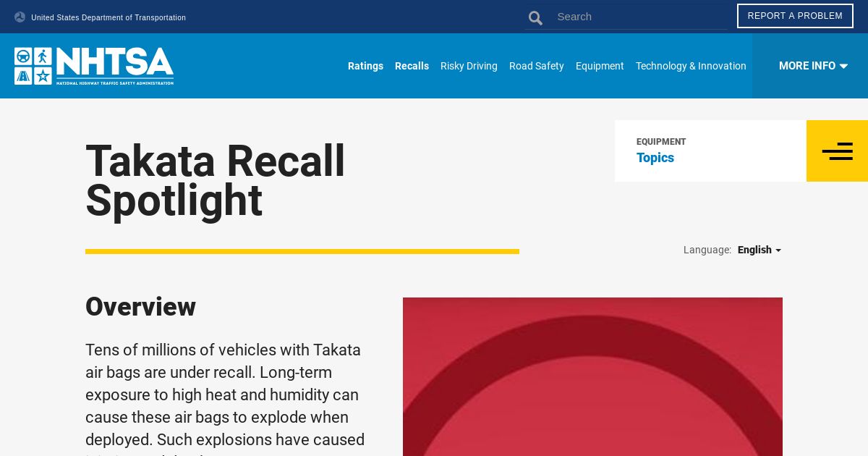Open the Ratings menu item

pos(365,66)
